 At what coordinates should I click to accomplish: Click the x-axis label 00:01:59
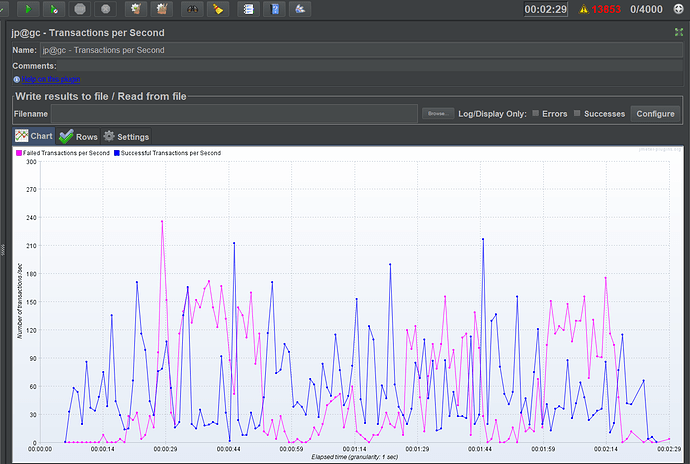(x=543, y=449)
